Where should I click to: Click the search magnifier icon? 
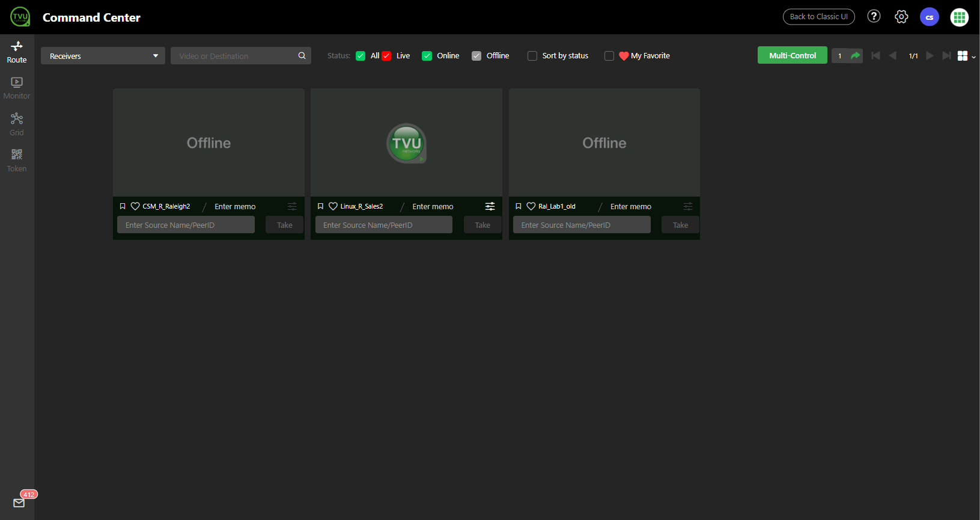click(302, 56)
